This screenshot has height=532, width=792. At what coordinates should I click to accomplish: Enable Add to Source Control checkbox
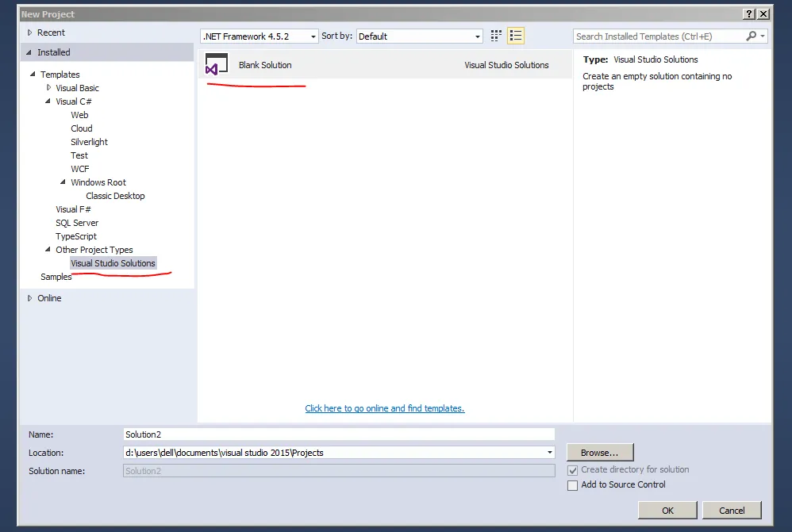pos(572,485)
